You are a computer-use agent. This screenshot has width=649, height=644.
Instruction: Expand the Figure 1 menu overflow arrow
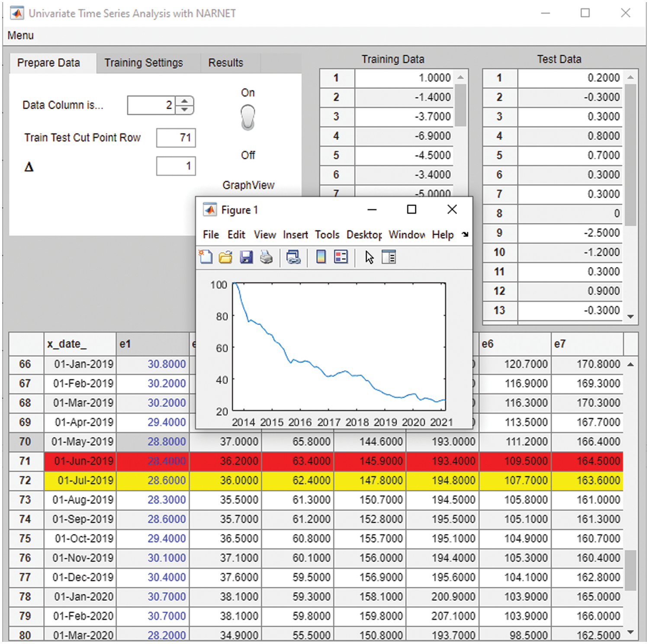coord(465,235)
